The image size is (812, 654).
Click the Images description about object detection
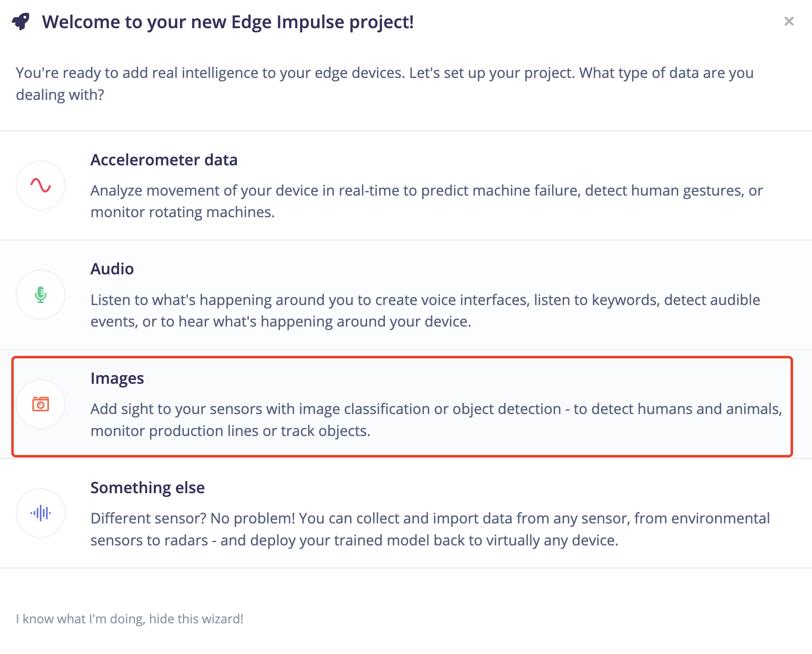(436, 420)
